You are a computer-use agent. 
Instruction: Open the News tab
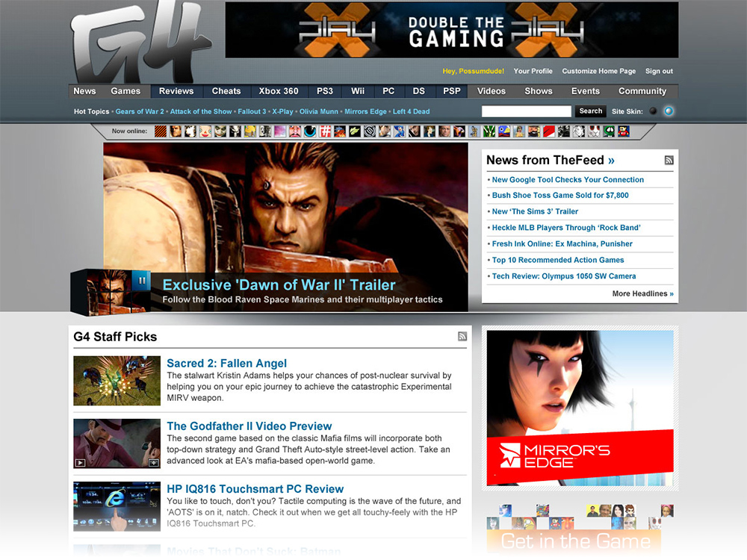85,91
